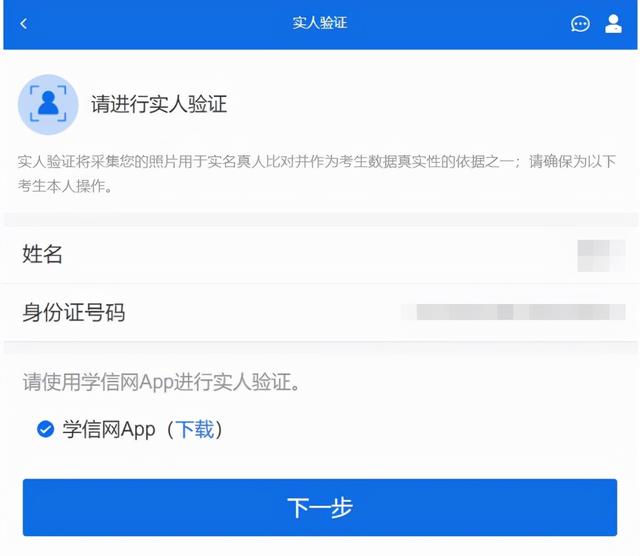Click the 请进行实人验证 heading
Screen dimensions: 640x556
pyautogui.click(x=159, y=104)
